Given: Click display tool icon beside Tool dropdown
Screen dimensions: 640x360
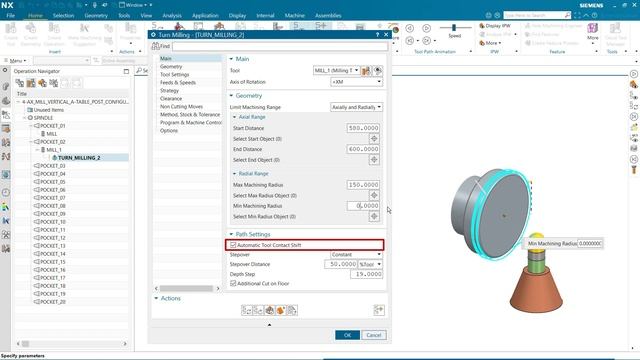Looking at the screenshot, I should click(x=378, y=71).
